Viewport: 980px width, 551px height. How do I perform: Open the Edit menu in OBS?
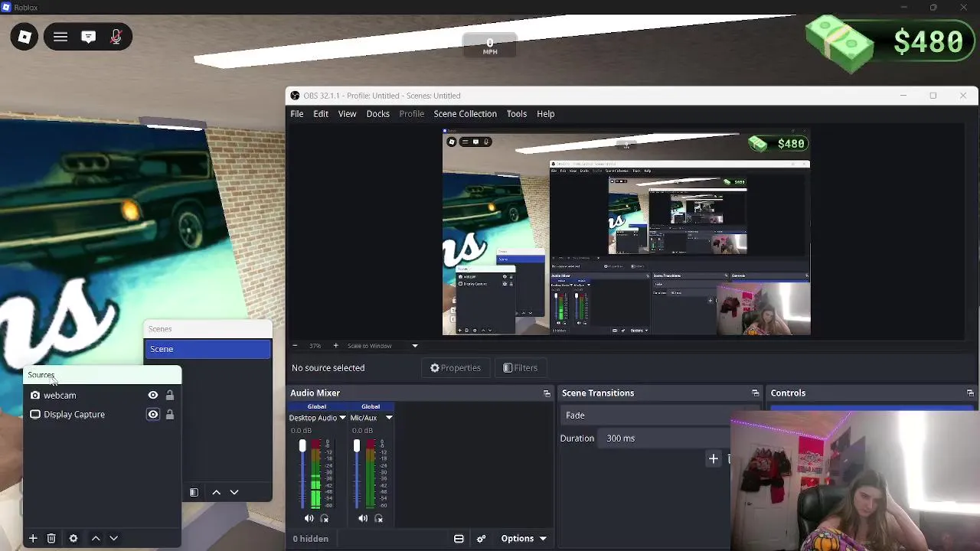[321, 113]
